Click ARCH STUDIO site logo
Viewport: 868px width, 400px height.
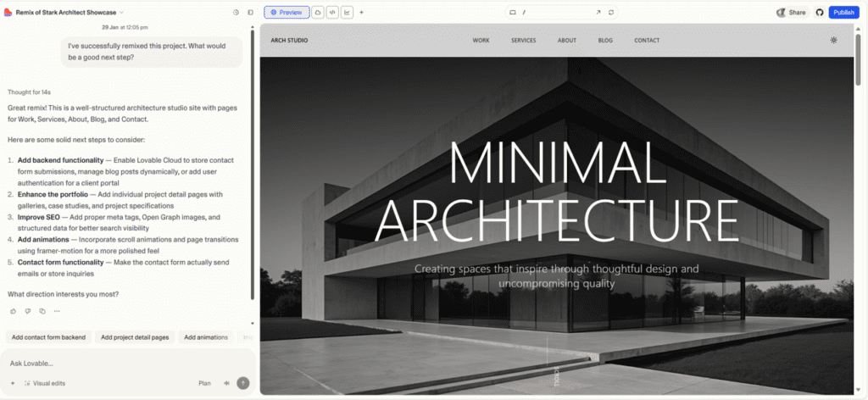[x=290, y=41]
